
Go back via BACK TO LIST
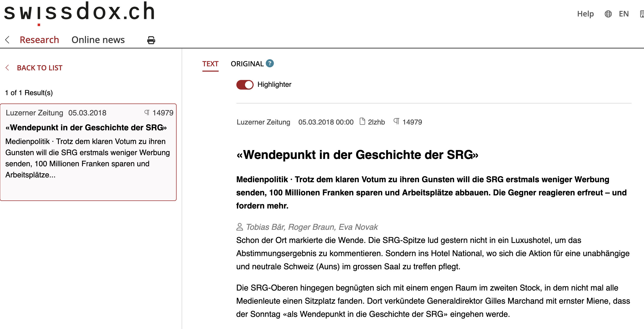40,68
